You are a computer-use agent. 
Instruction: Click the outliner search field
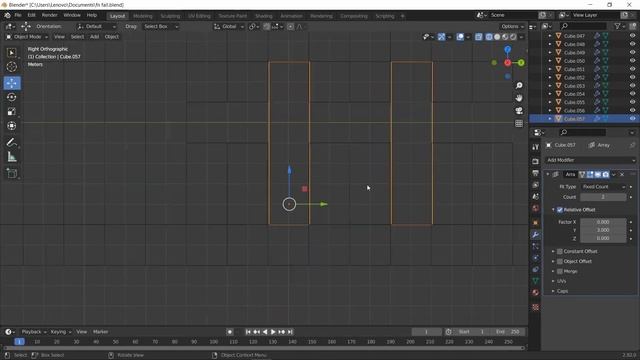tap(583, 26)
